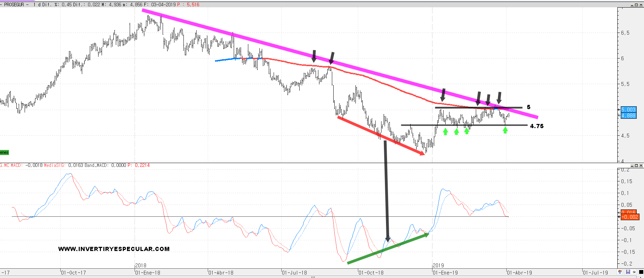Click the 01-Ene-19 date on time axis
This screenshot has height=278, width=644.
click(445, 273)
